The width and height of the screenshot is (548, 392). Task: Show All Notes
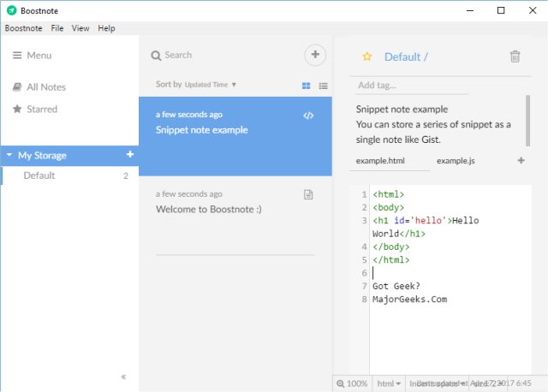pos(45,87)
